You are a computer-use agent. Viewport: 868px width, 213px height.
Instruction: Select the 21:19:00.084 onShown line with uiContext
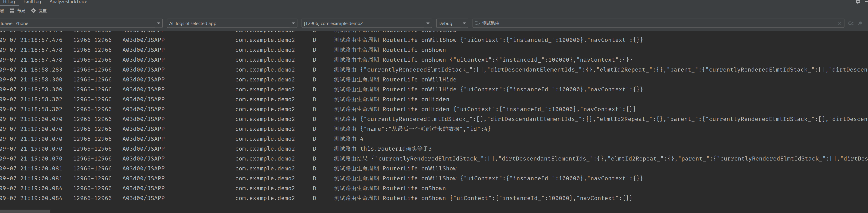tap(434, 198)
